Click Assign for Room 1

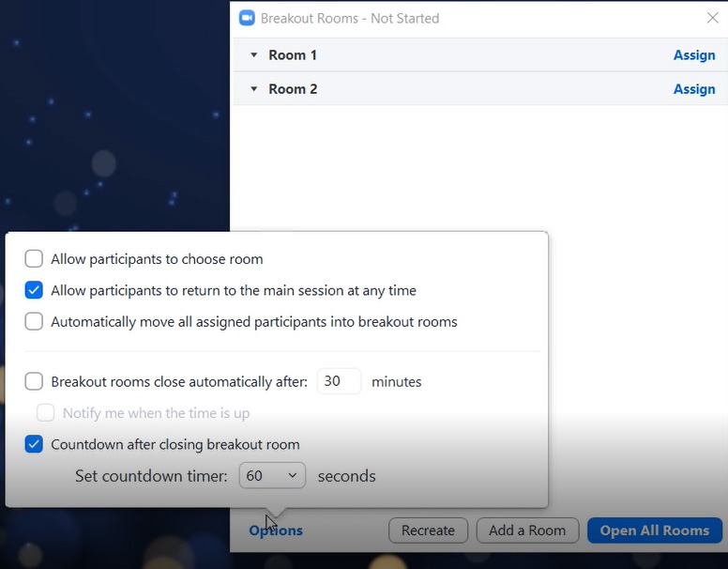point(694,54)
